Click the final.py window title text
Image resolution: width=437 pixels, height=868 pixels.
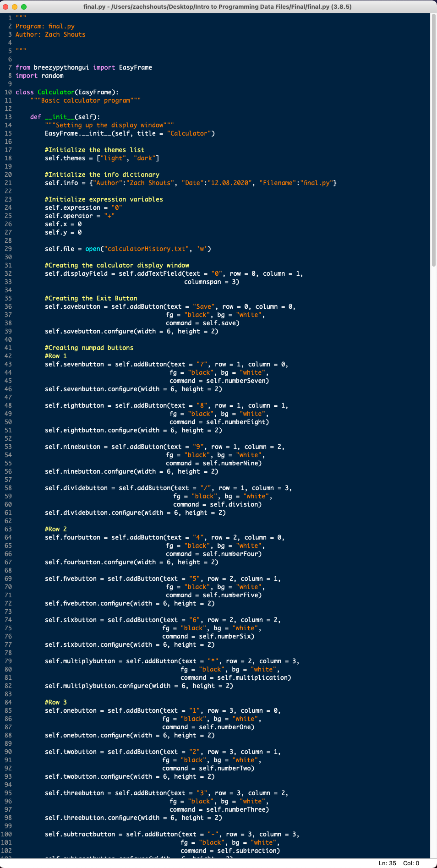tap(218, 7)
